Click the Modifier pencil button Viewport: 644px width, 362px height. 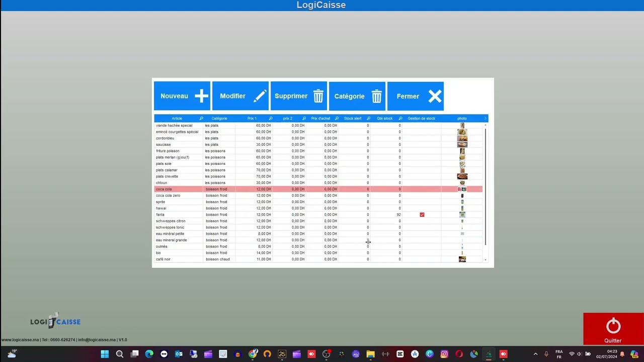click(x=240, y=96)
